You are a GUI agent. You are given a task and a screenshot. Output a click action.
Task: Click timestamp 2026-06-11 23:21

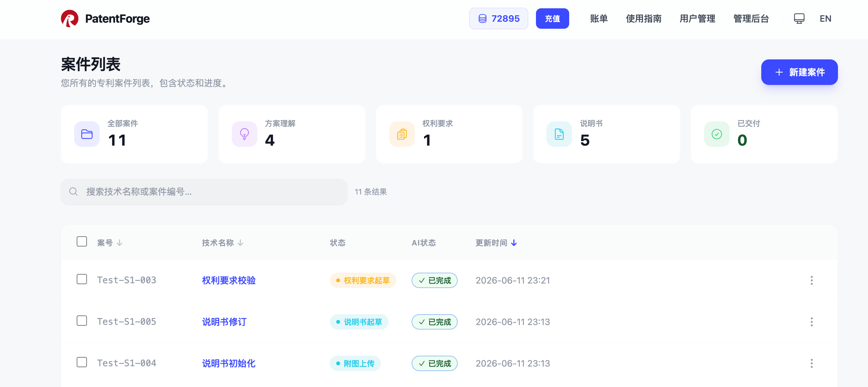point(513,280)
